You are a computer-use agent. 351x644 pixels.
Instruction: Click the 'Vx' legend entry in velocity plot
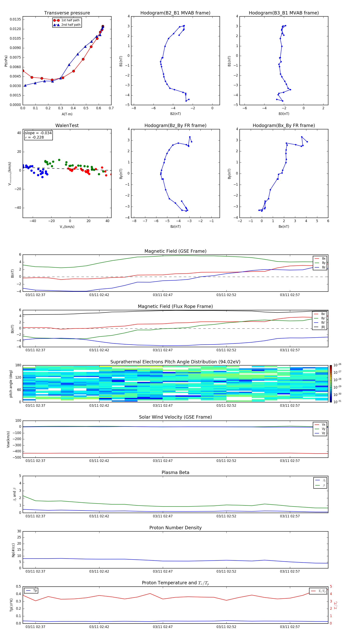point(320,424)
